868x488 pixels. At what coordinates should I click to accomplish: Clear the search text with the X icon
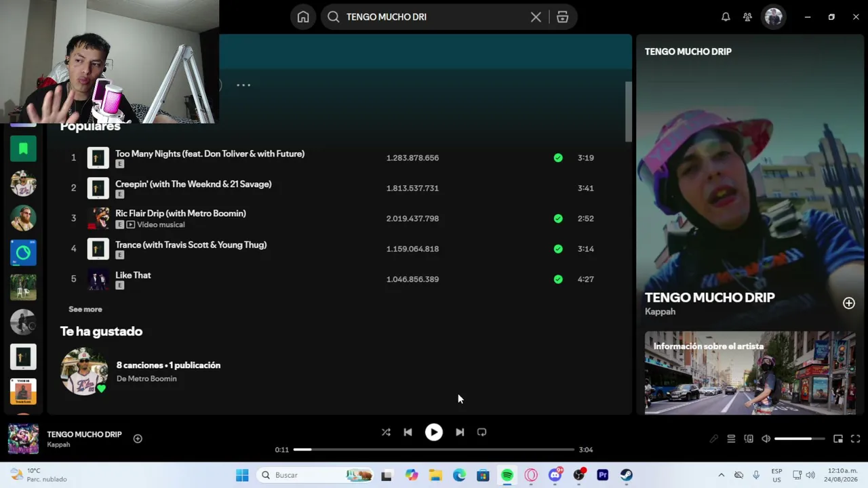pyautogui.click(x=536, y=17)
